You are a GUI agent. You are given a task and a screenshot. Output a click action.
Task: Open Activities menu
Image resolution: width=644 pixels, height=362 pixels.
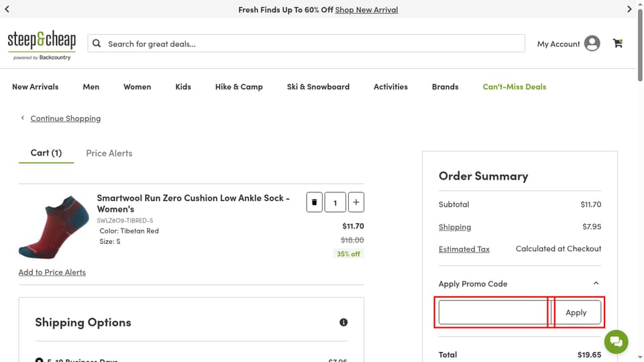(390, 86)
